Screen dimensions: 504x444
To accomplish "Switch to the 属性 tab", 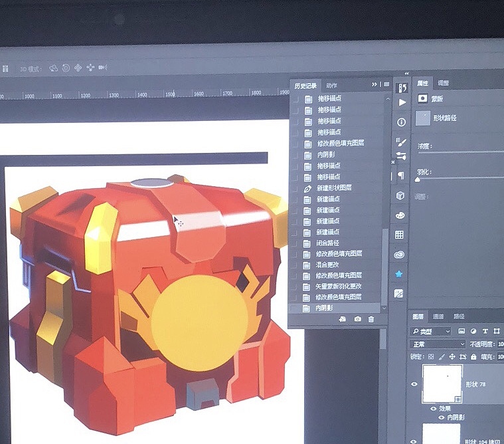I will click(x=423, y=83).
